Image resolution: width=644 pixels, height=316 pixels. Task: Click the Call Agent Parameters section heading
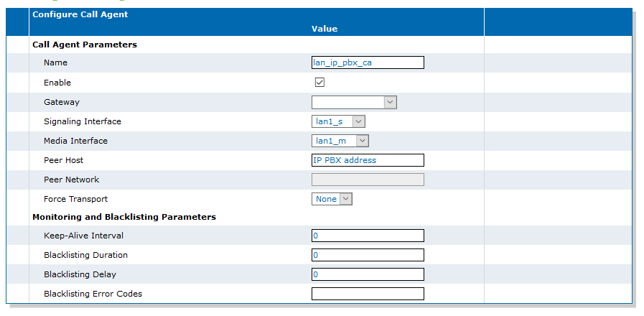tap(85, 45)
